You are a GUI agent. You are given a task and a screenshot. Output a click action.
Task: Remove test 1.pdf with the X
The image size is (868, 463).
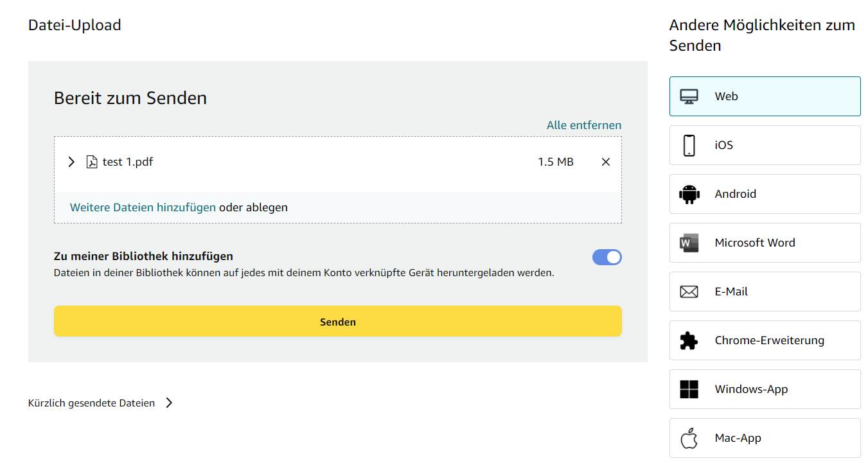[x=605, y=162]
